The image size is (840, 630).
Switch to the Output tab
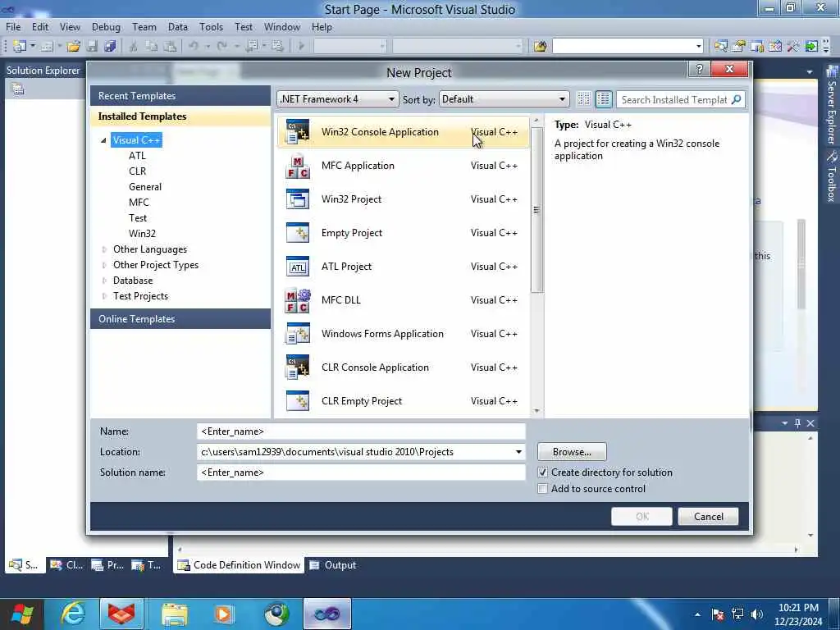[333, 565]
